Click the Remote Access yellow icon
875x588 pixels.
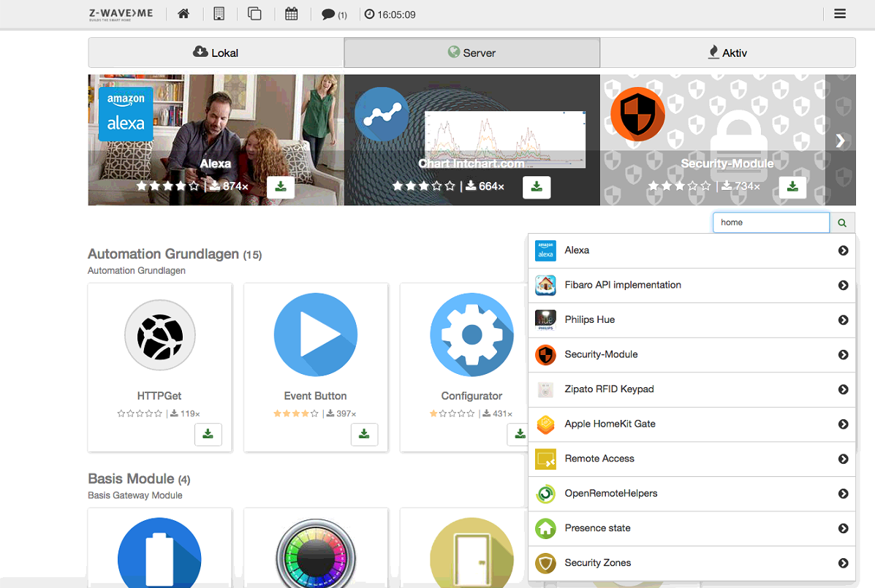[x=545, y=459]
